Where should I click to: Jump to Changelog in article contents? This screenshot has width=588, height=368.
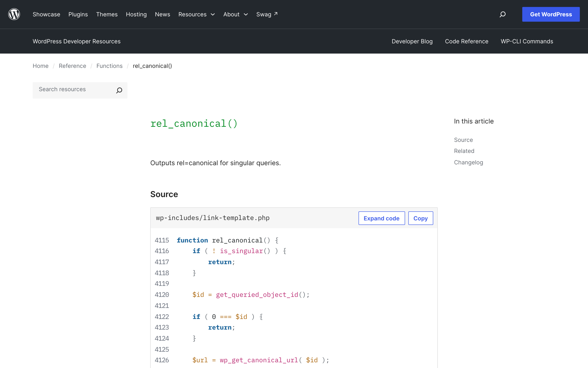[469, 162]
